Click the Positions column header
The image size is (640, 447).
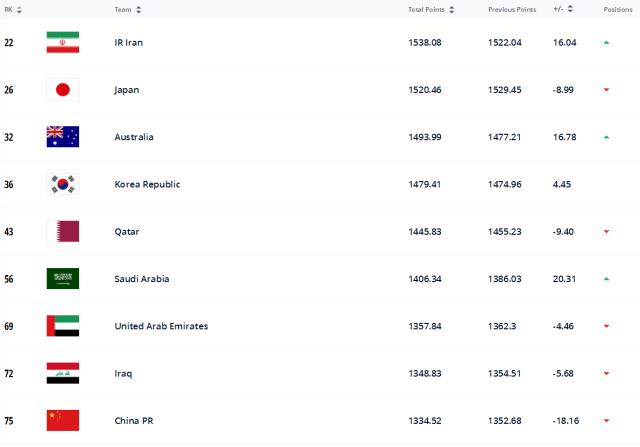pos(617,9)
